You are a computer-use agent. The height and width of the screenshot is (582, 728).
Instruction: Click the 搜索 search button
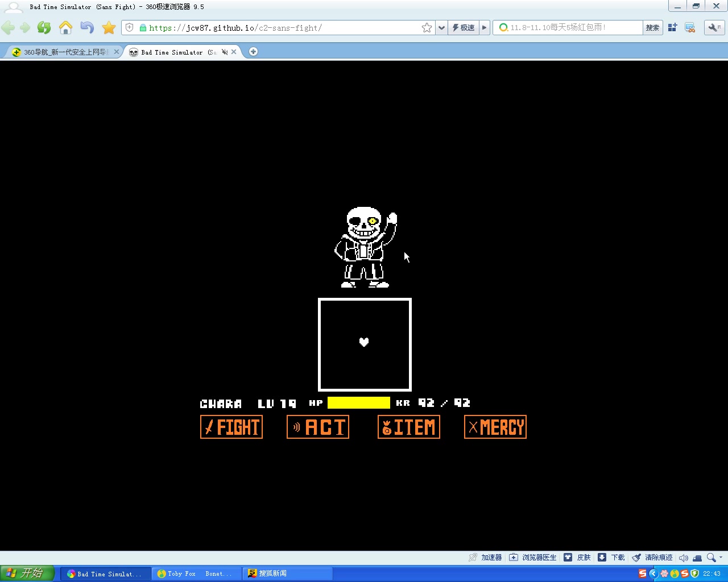pos(652,28)
